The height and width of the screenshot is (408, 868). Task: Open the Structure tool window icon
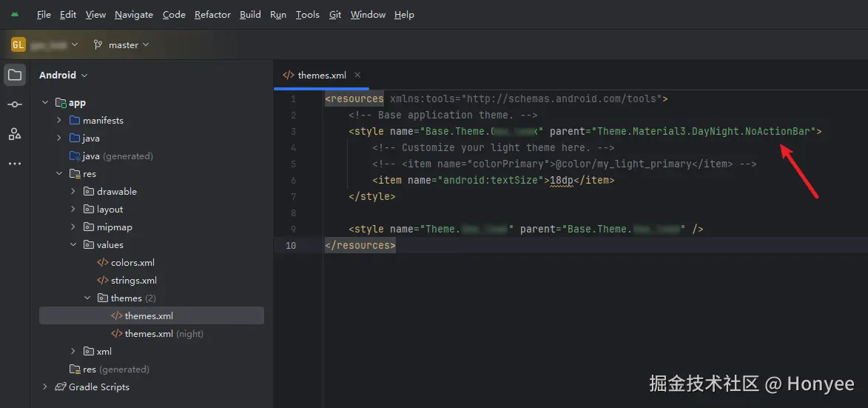(x=15, y=133)
